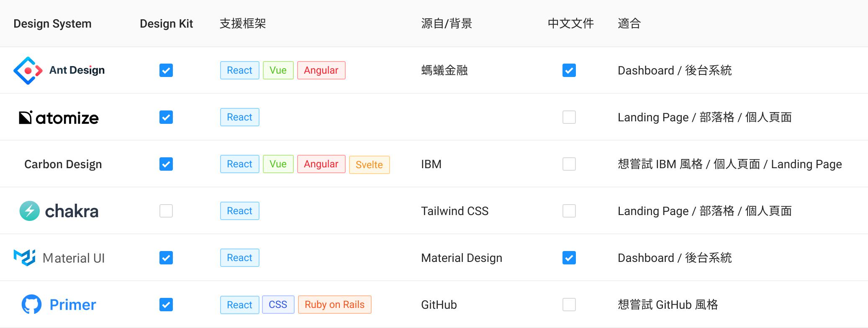Click the Material UI logo icon
Image resolution: width=868 pixels, height=328 pixels.
[25, 258]
